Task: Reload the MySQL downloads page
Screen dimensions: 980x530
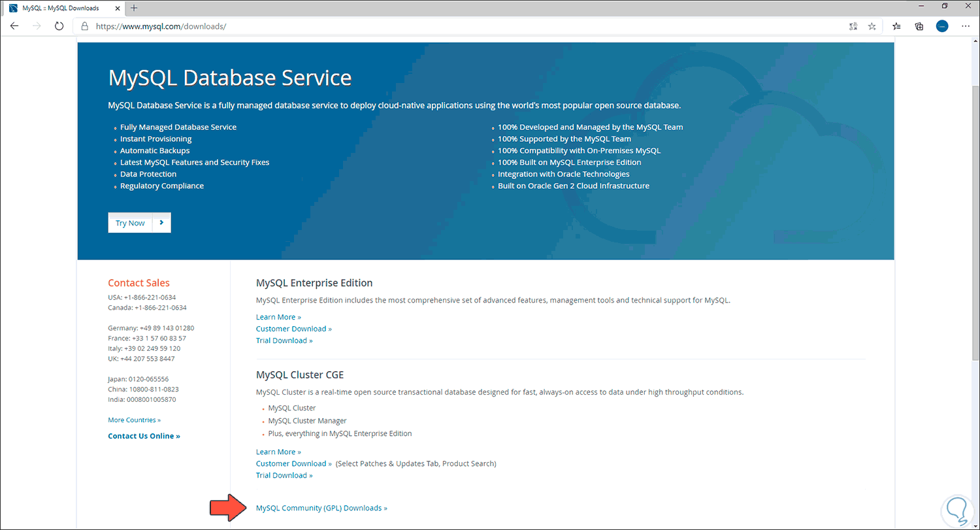Action: 59,26
